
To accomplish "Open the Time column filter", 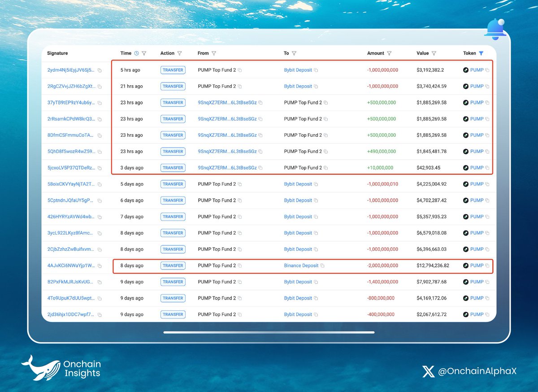I will click(x=144, y=53).
